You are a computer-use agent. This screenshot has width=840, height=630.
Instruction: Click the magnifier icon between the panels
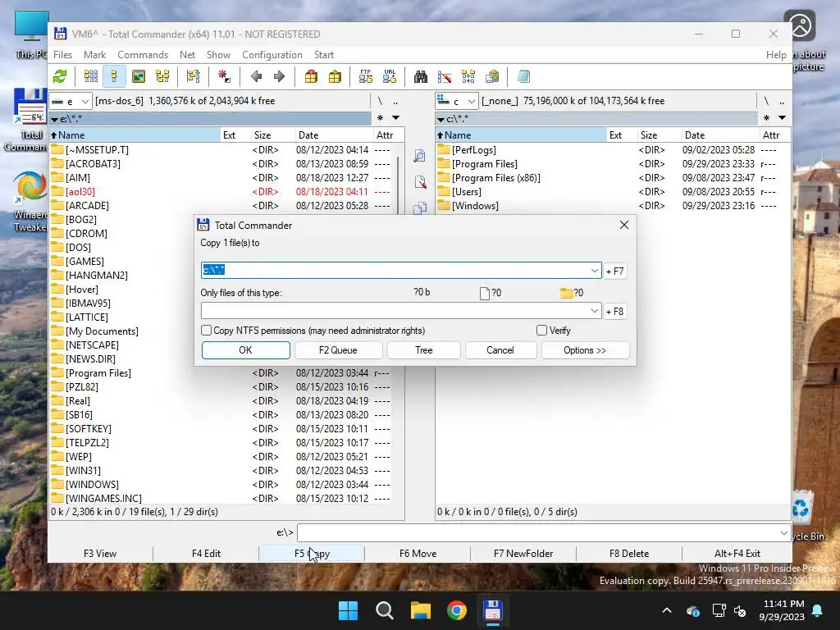(x=420, y=156)
